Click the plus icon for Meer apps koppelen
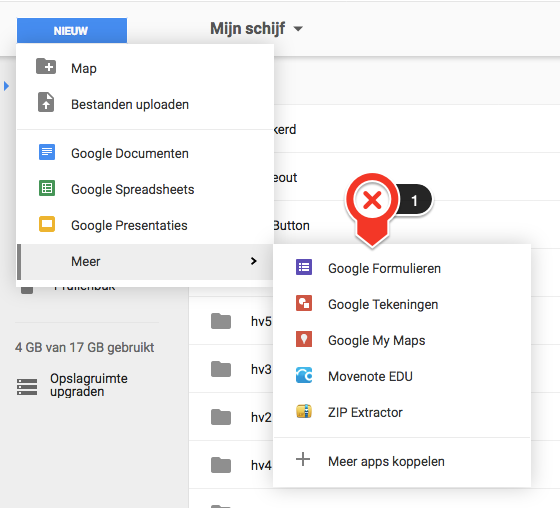Screen dimensions: 560x508 [303, 459]
